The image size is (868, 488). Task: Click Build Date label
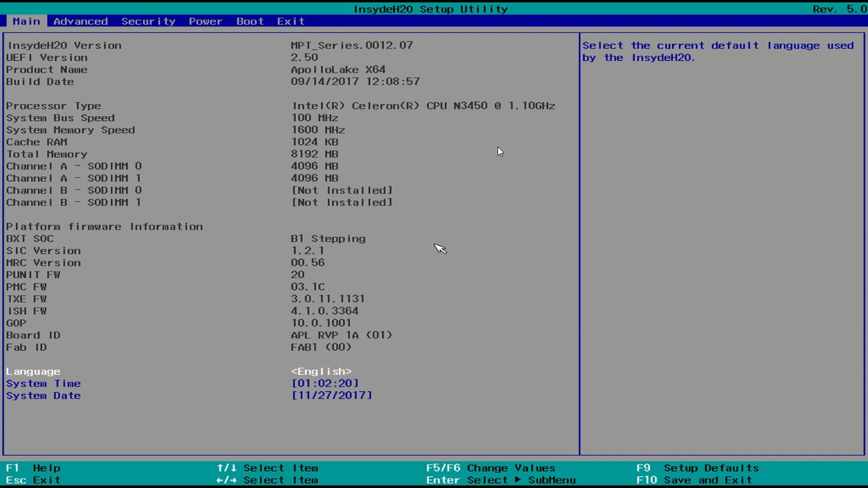(40, 82)
